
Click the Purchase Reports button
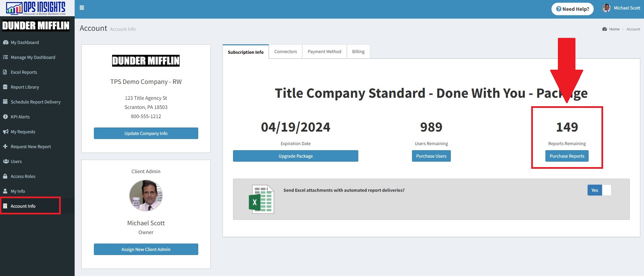pos(567,156)
